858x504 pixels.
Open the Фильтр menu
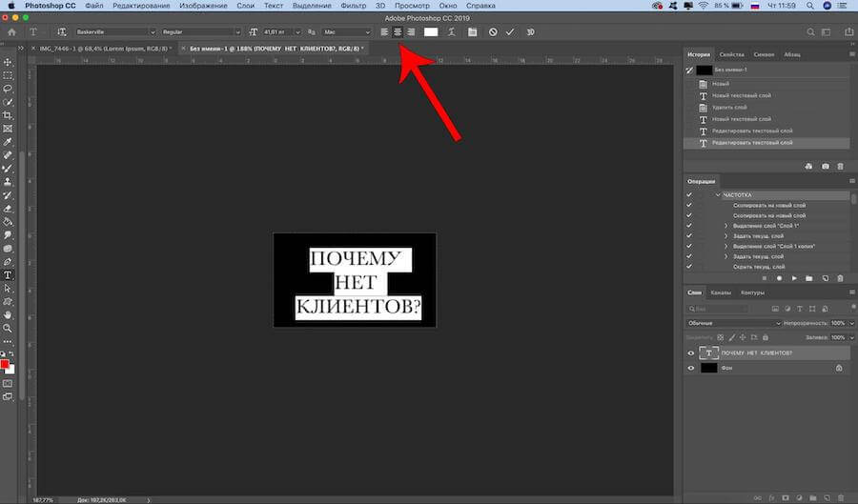(x=354, y=6)
